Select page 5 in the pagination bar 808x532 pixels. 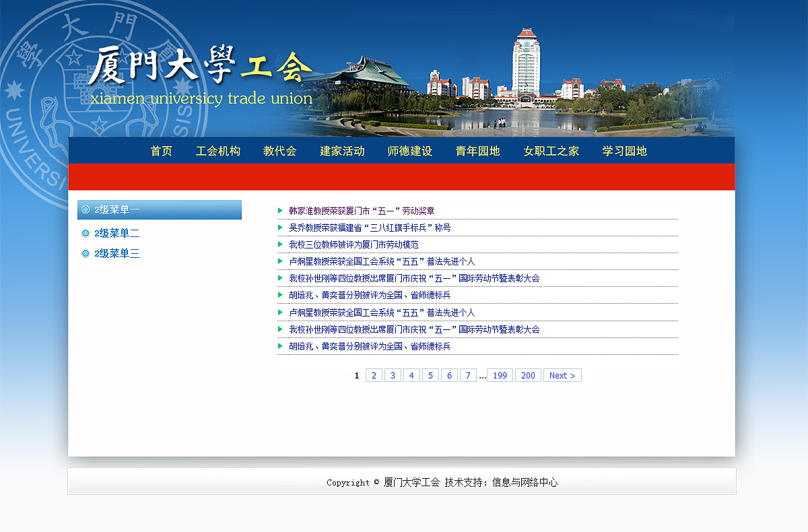coord(430,375)
